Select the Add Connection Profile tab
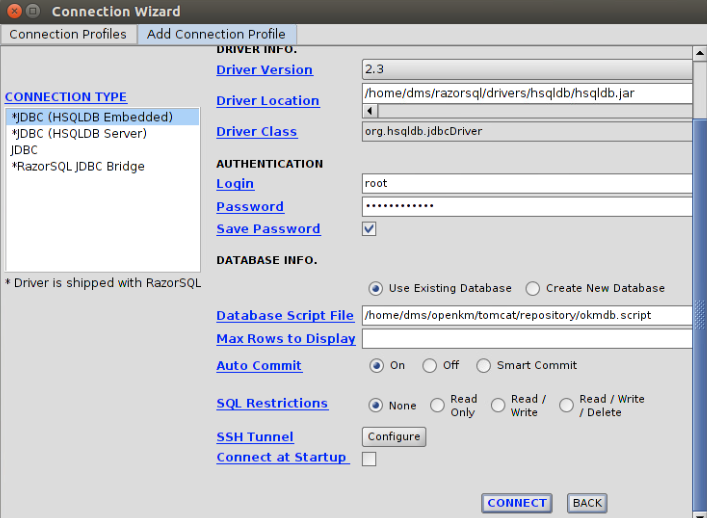This screenshot has width=707, height=518. pos(216,34)
